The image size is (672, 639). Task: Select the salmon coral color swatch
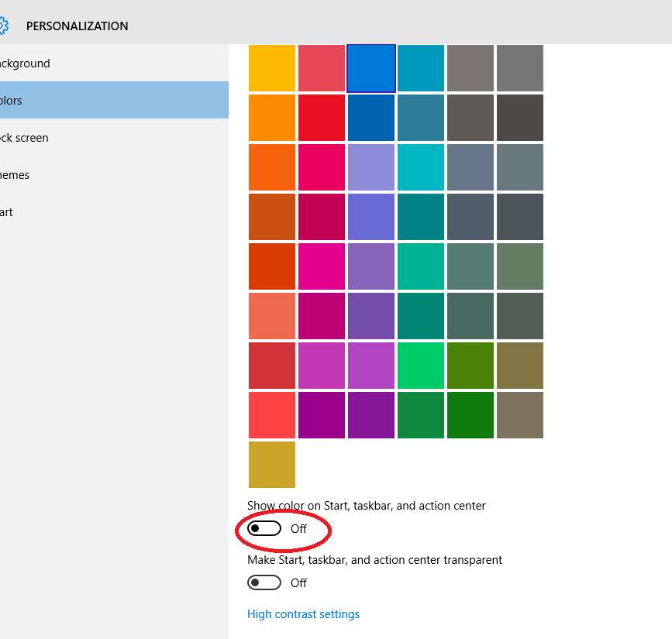272,316
